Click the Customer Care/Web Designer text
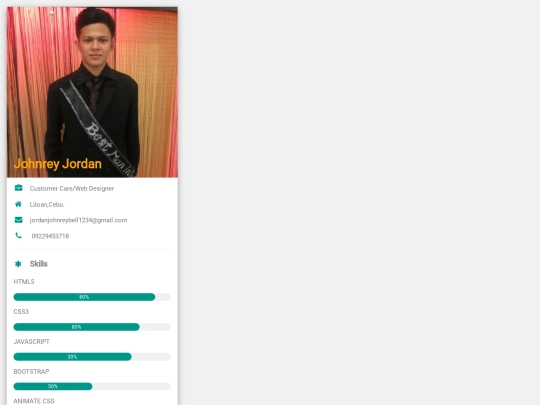The width and height of the screenshot is (540, 405). (x=72, y=188)
